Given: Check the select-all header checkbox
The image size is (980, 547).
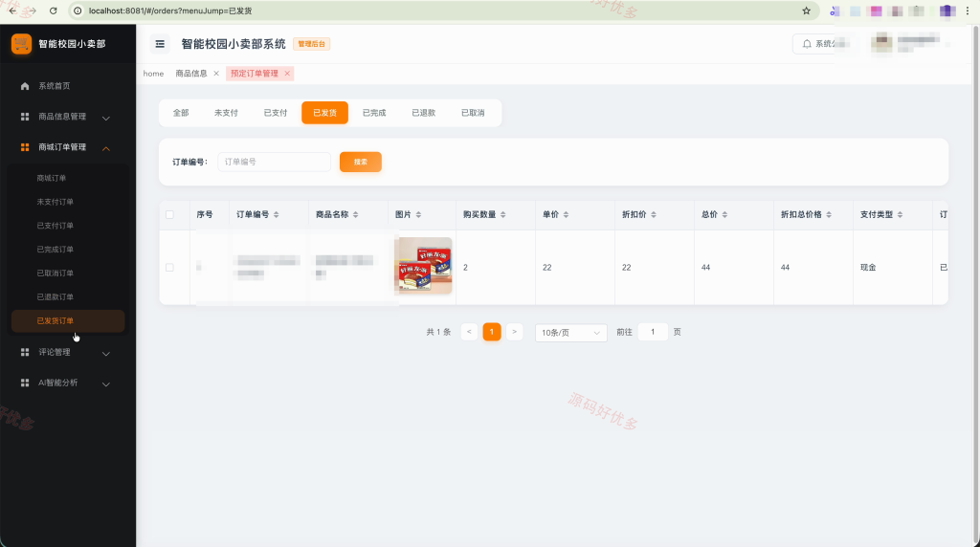Looking at the screenshot, I should click(x=169, y=215).
